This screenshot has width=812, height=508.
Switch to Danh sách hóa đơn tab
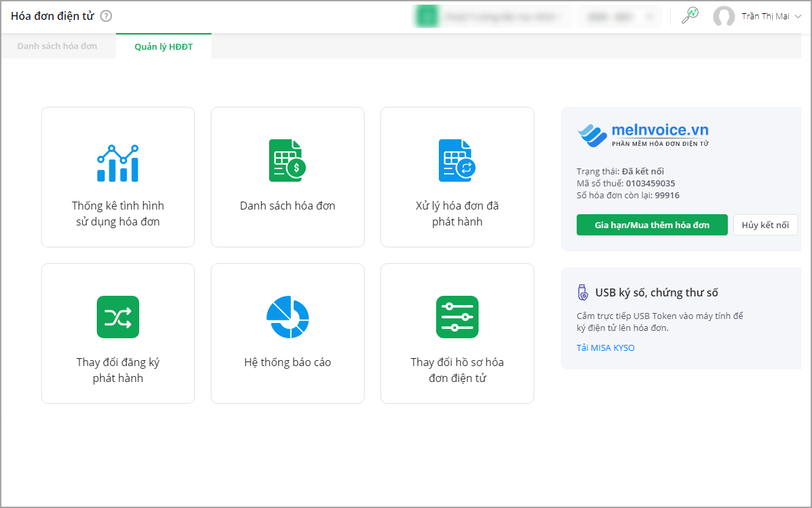click(57, 46)
